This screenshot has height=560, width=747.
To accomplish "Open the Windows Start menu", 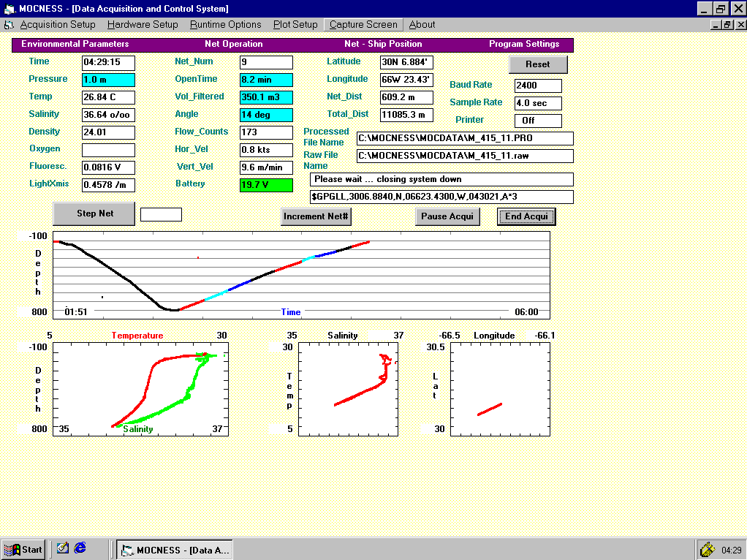I will tap(23, 549).
